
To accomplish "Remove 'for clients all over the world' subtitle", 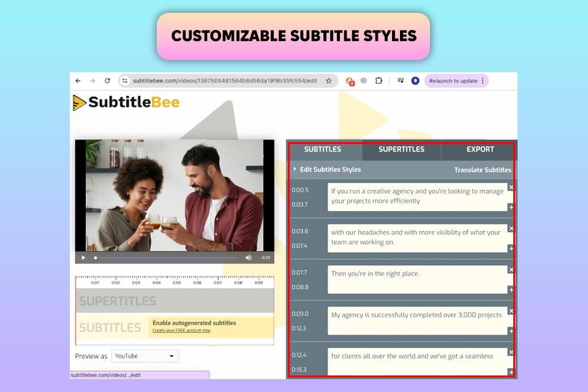I will point(511,352).
